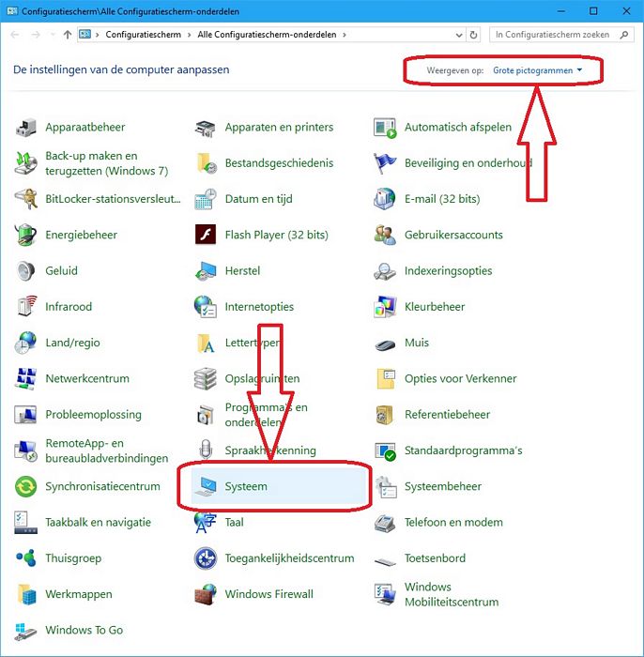
Task: Click the Land/regio globe clock icon
Action: pos(26,343)
